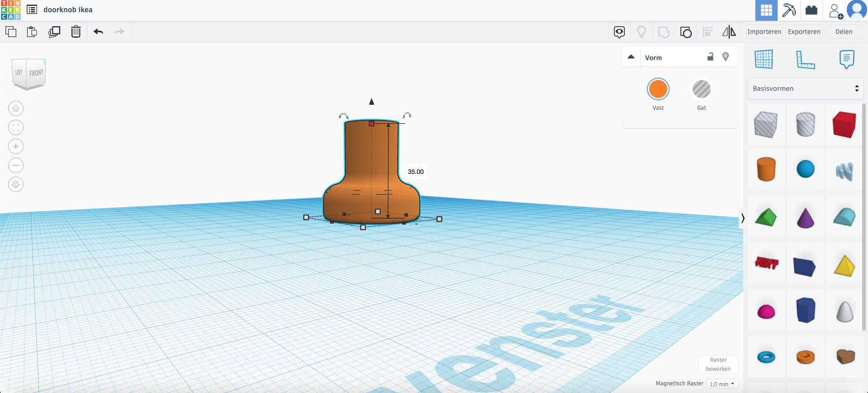
Task: Delete the selected shape
Action: [76, 32]
